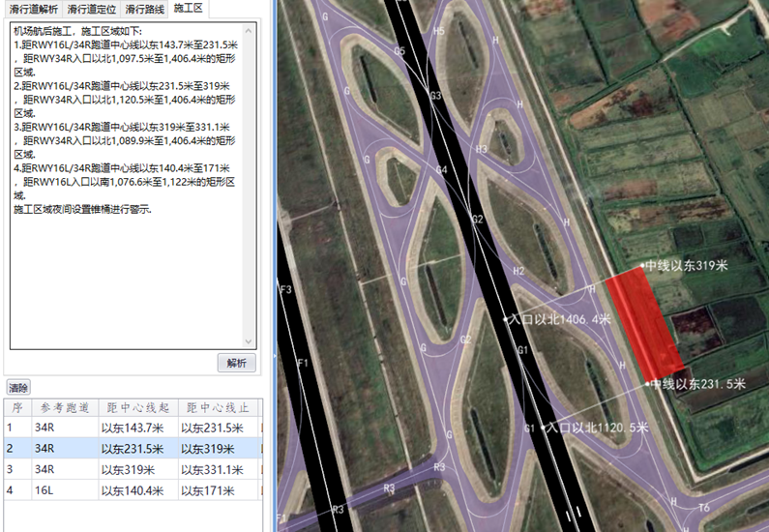The height and width of the screenshot is (532, 769).
Task: Open the 滑行道定位 tab
Action: click(x=93, y=9)
